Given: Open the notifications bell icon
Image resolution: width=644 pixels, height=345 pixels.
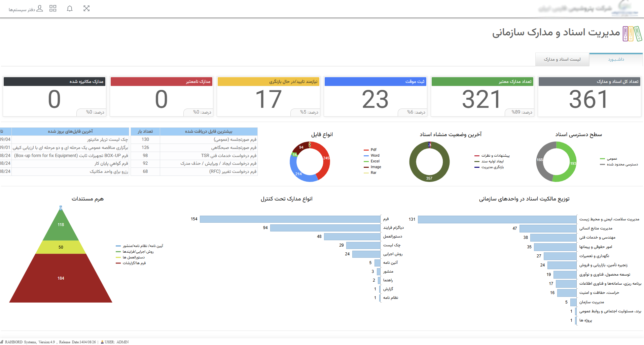Looking at the screenshot, I should pyautogui.click(x=70, y=8).
